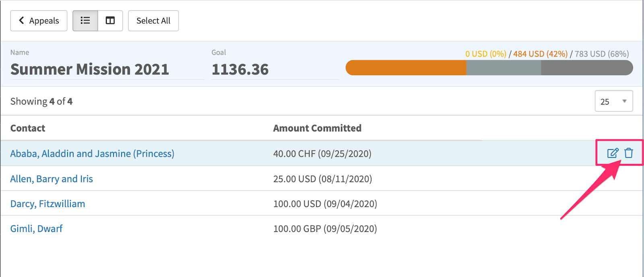Edit the Summer Mission 2021 name field

[x=107, y=69]
